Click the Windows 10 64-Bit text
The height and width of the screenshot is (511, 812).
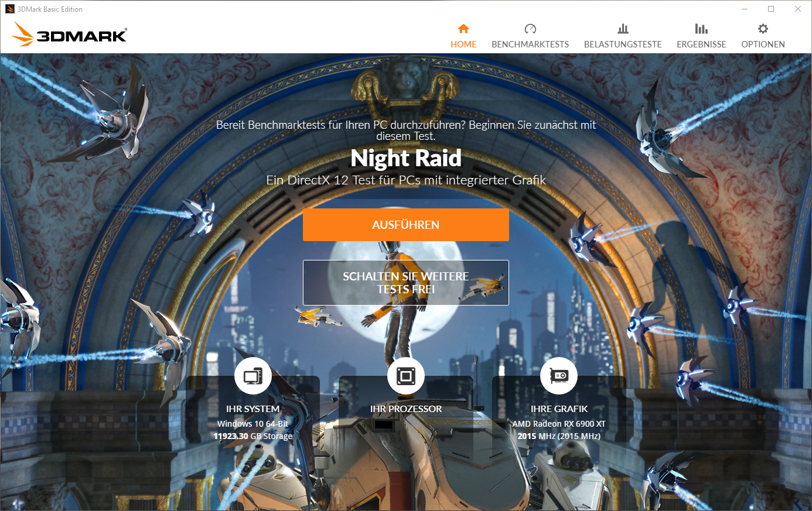253,424
